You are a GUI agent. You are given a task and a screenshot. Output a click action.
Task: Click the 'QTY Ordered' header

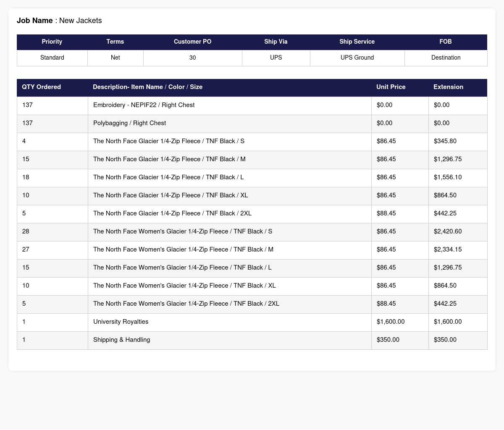coord(52,87)
